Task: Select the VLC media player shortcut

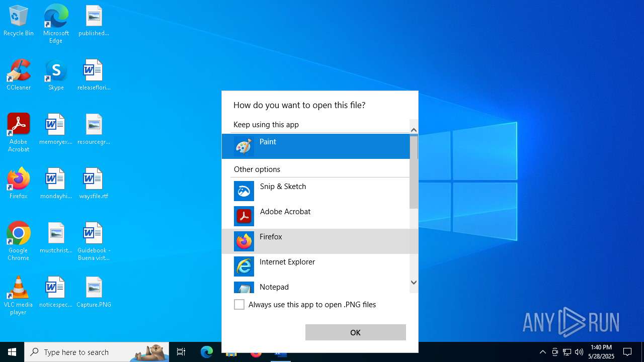Action: 19,296
